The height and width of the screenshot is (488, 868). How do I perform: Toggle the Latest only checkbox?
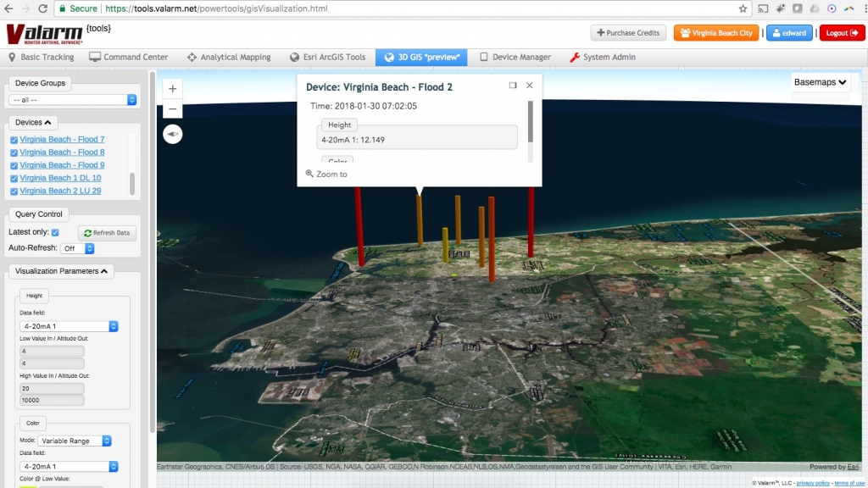(55, 232)
